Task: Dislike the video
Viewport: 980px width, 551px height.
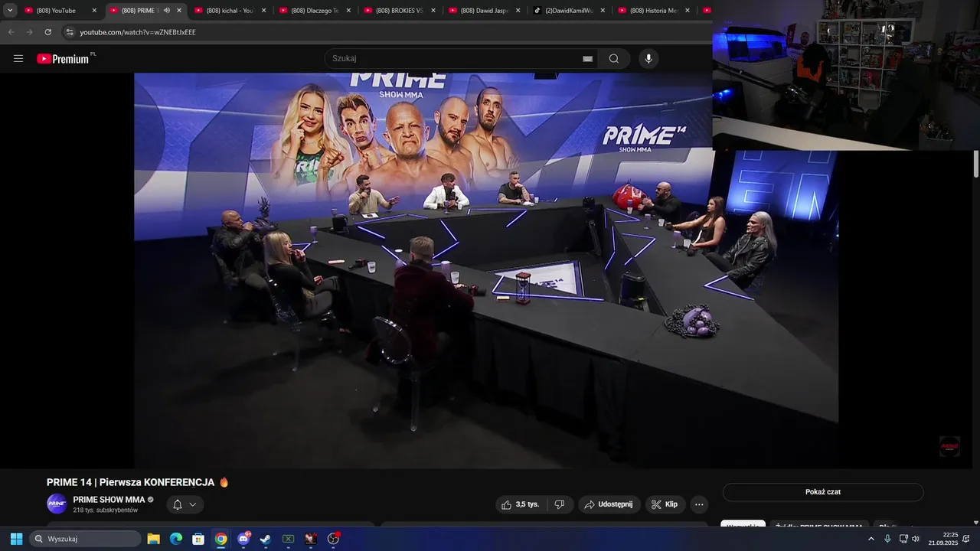Action: click(x=560, y=504)
